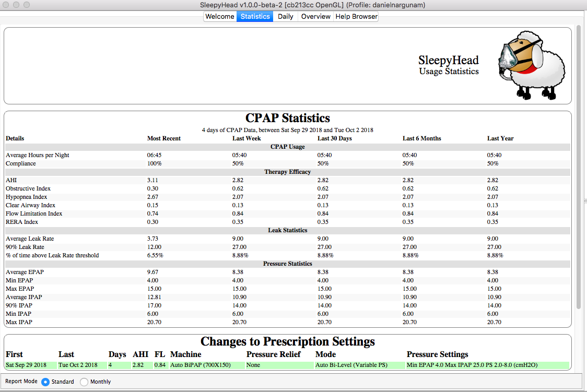The height and width of the screenshot is (392, 587).
Task: Select the "3.73" Average Leak Rate value
Action: (152, 239)
